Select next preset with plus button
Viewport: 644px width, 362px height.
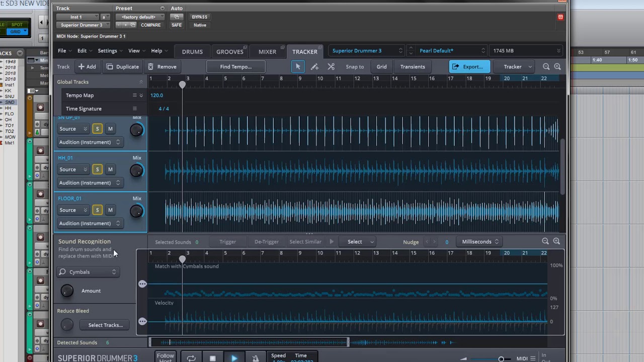point(126,25)
